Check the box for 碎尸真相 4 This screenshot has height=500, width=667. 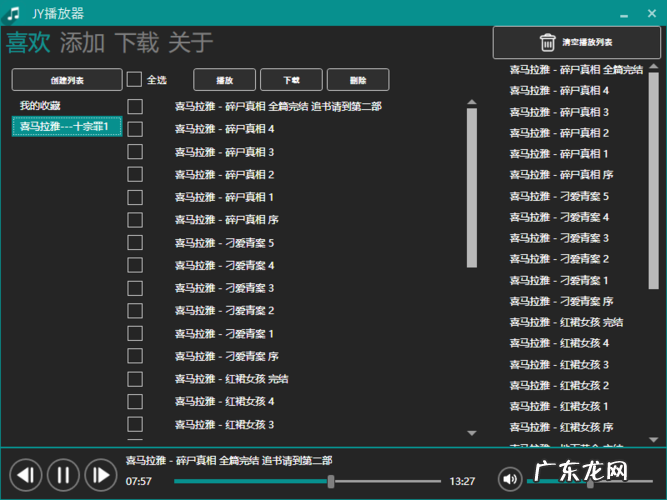pos(135,129)
